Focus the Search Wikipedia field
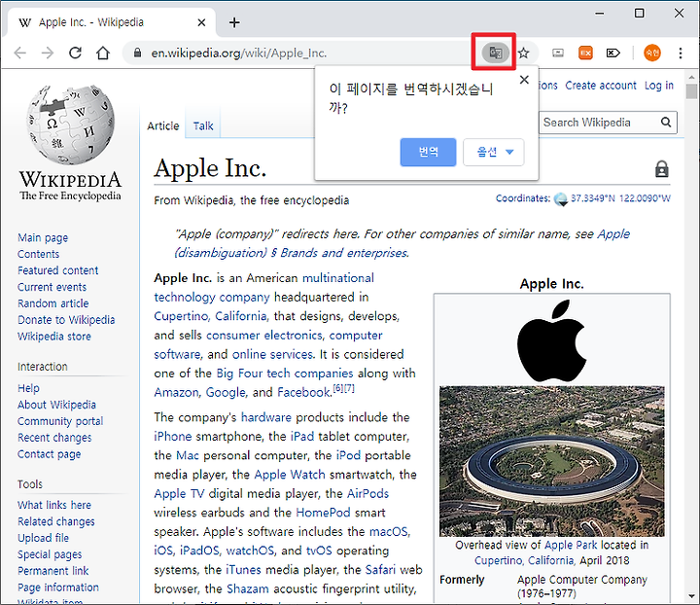The height and width of the screenshot is (605, 700). 599,123
